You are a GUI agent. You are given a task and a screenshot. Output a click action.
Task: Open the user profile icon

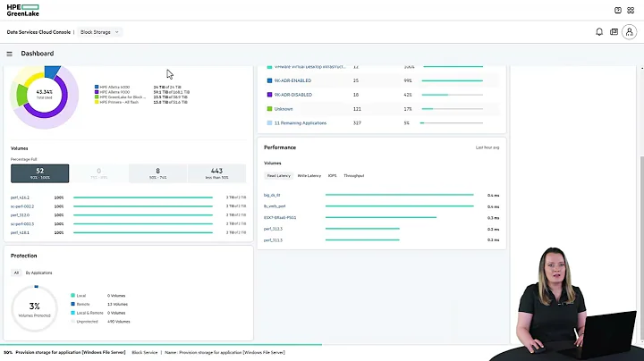coord(629,31)
